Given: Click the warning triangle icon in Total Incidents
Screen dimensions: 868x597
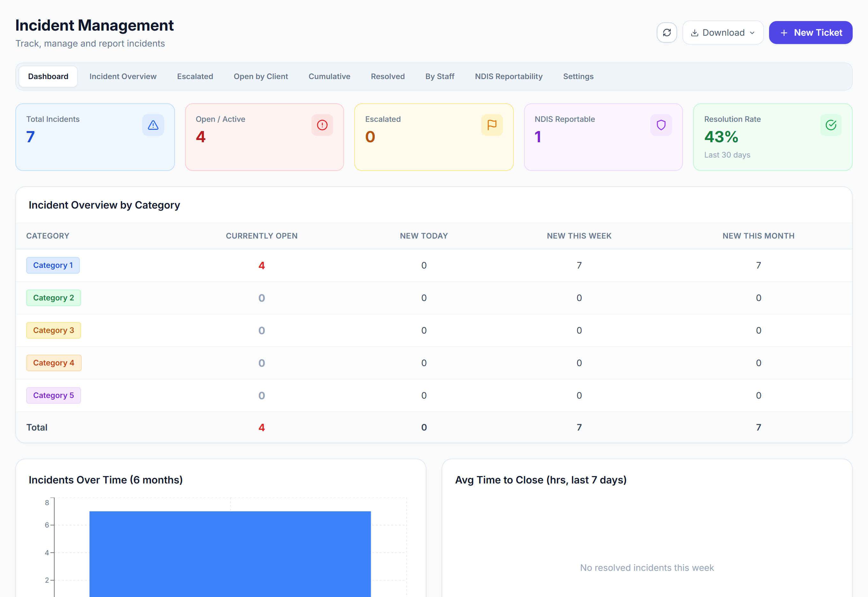Looking at the screenshot, I should [153, 125].
